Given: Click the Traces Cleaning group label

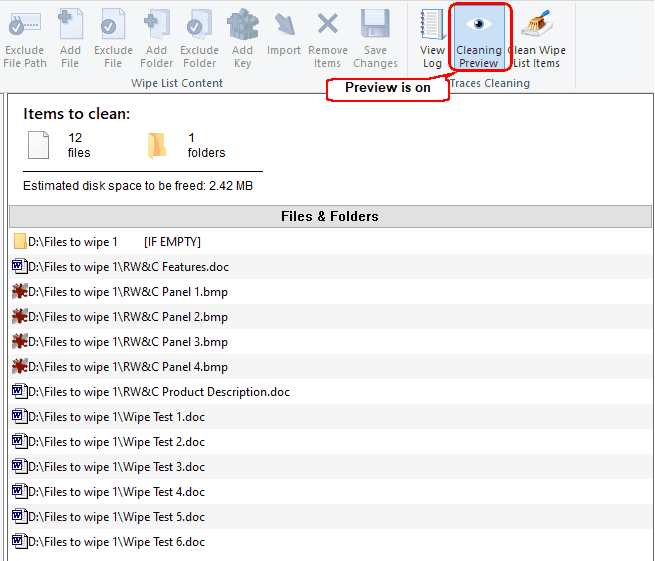Looking at the screenshot, I should click(490, 83).
